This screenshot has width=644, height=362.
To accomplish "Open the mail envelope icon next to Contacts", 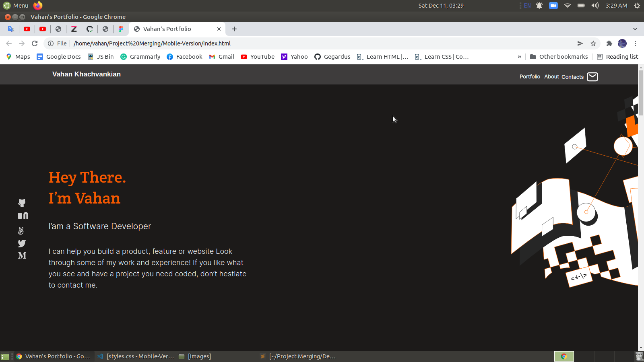I will [x=592, y=76].
